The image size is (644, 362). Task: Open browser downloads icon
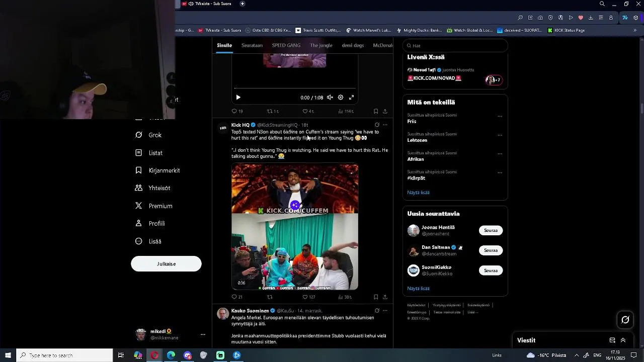coord(591,18)
